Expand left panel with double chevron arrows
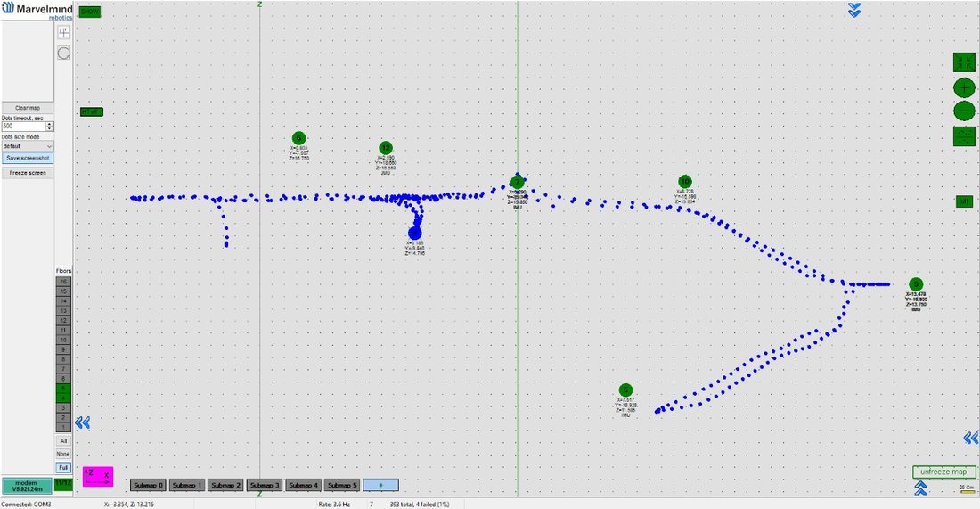The image size is (980, 509). (x=83, y=423)
